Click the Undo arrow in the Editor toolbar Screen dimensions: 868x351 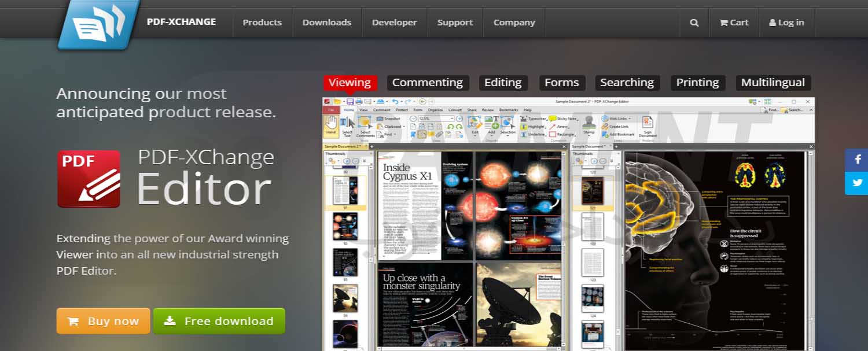point(395,102)
